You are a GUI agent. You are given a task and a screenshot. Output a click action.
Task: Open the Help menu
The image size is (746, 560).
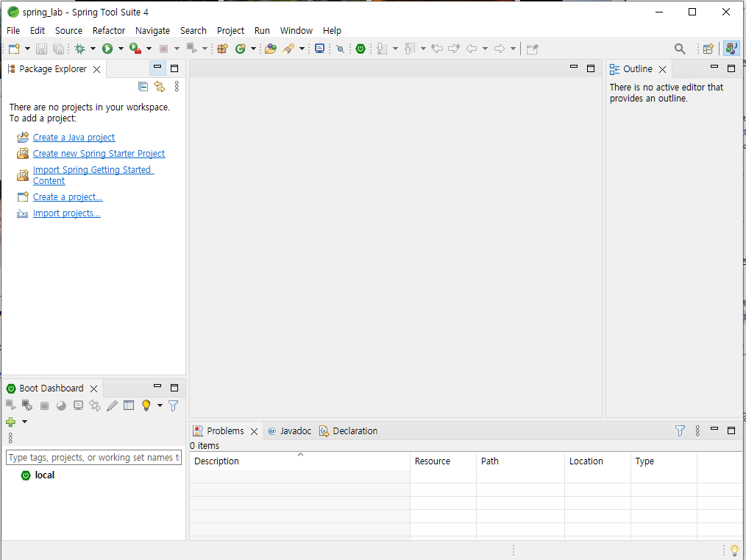pos(332,30)
